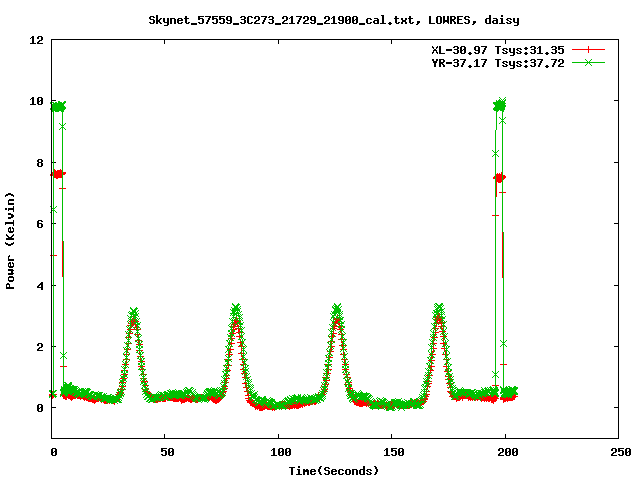640x480 pixels.
Task: Click x-axis tick label 150
Action: coord(394,452)
